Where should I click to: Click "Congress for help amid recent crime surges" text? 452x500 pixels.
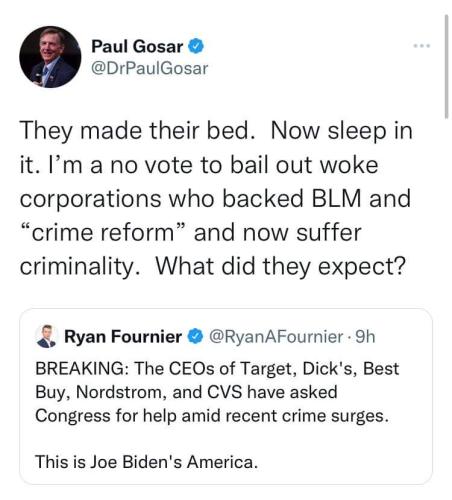click(212, 416)
